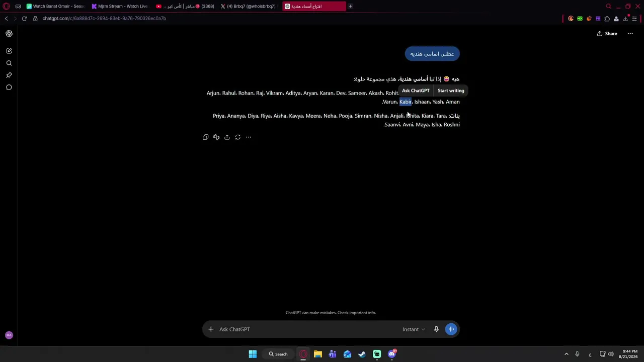Open the conversation options three-dot menu

pos(630,34)
